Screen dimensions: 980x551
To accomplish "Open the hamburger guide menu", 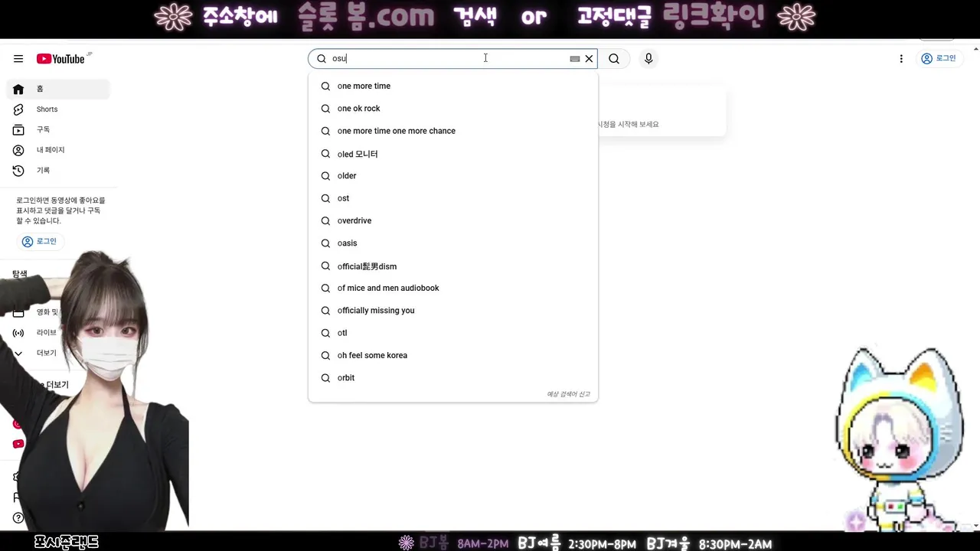I will 18,59.
